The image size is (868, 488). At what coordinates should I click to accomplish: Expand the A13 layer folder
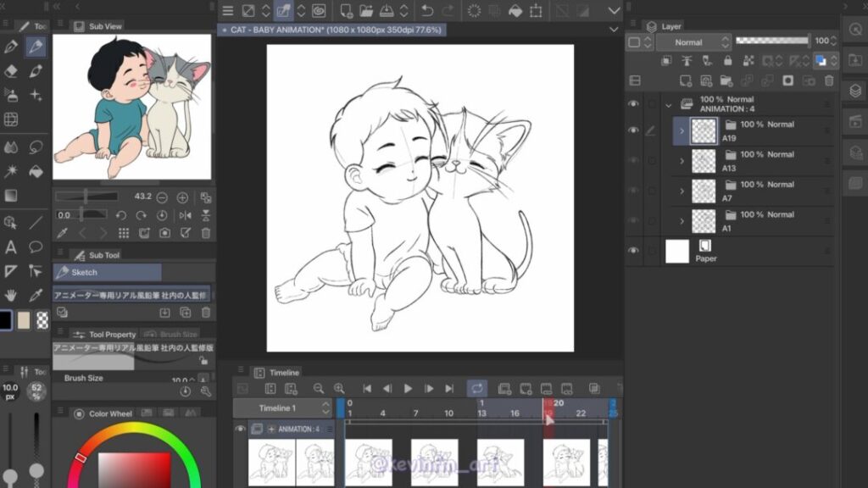tap(682, 161)
